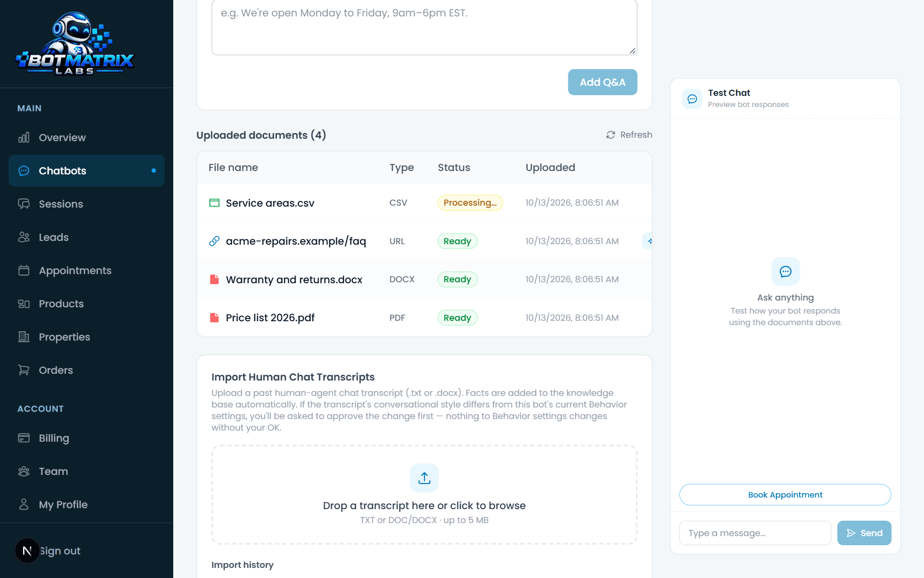This screenshot has width=924, height=578.
Task: Go to Sessions in the sidebar
Action: 87,204
